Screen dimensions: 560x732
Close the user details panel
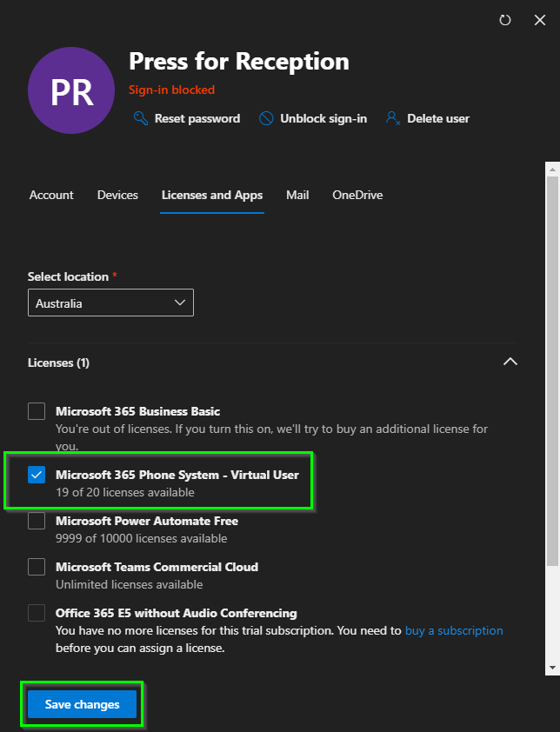(x=540, y=20)
